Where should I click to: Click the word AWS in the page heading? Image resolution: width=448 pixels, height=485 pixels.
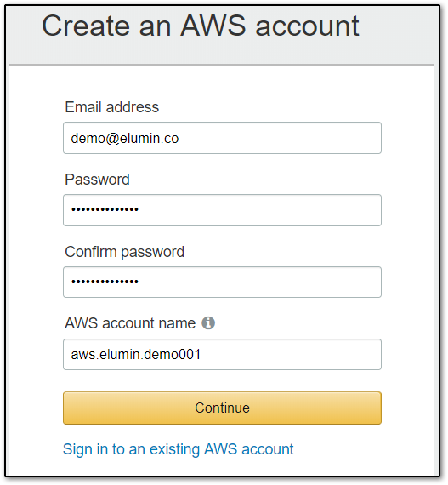213,26
